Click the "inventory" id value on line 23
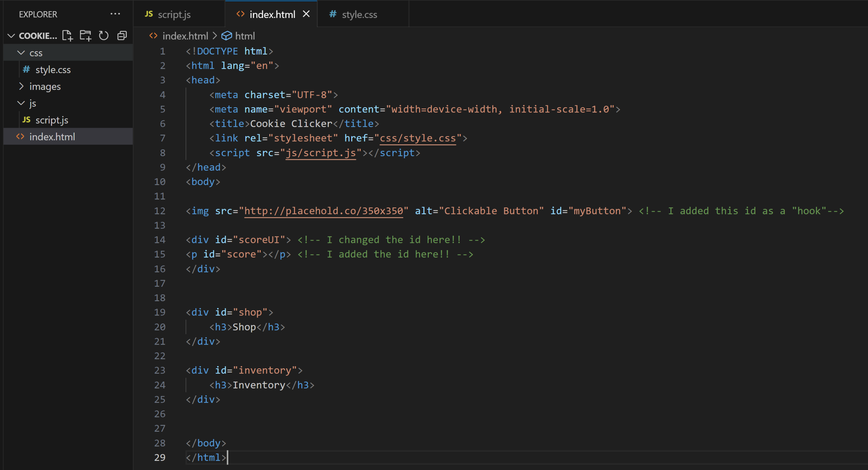The height and width of the screenshot is (470, 868). point(265,370)
